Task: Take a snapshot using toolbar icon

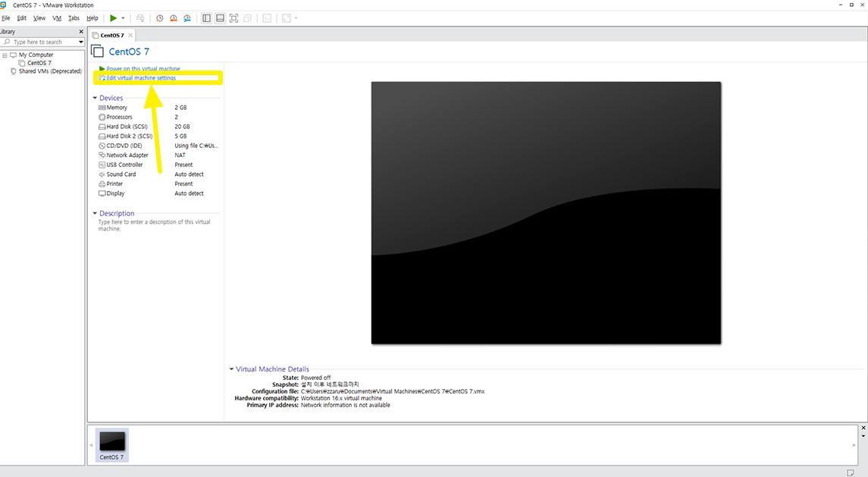Action: (159, 18)
